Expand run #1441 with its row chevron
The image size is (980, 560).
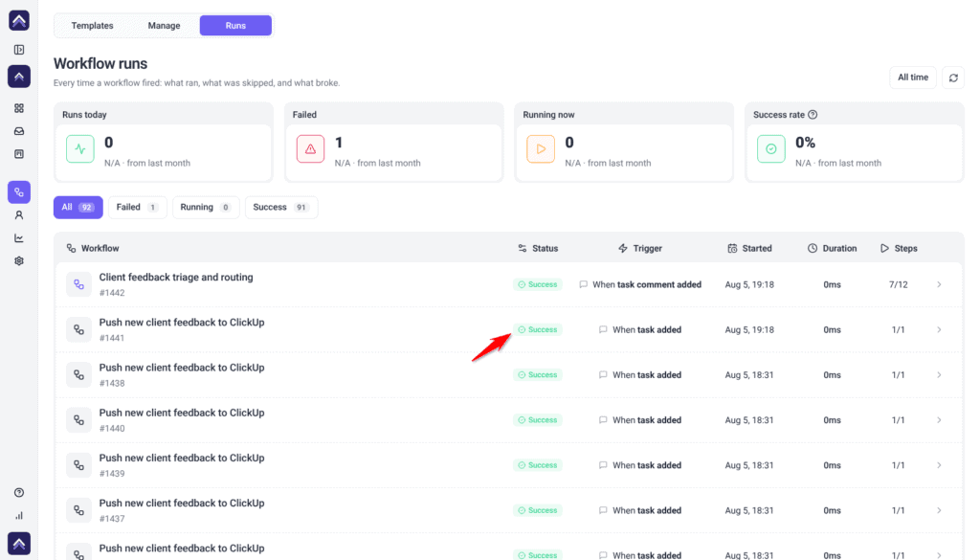click(939, 329)
